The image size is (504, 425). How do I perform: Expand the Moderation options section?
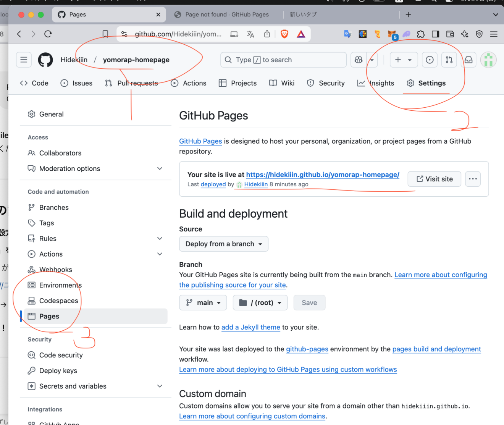pyautogui.click(x=160, y=168)
